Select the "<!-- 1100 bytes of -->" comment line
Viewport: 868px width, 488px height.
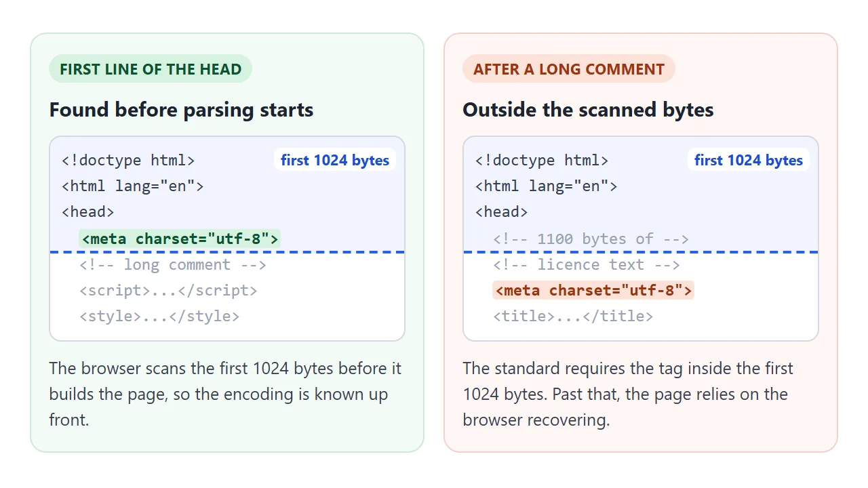[591, 239]
